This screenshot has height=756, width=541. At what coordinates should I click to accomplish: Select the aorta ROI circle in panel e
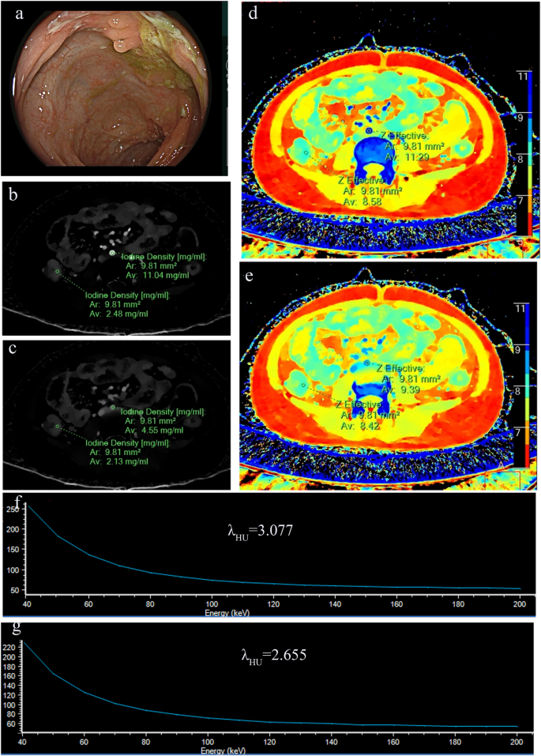tap(367, 363)
